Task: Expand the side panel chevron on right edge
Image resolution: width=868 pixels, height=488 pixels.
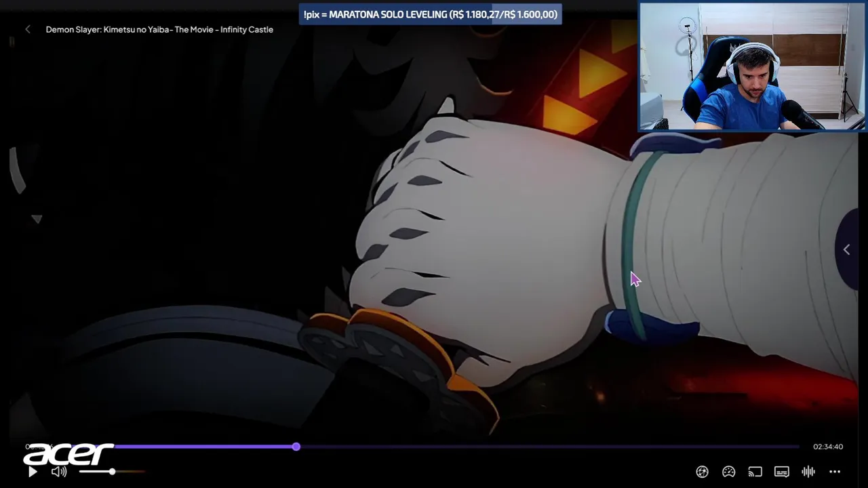Action: click(846, 249)
